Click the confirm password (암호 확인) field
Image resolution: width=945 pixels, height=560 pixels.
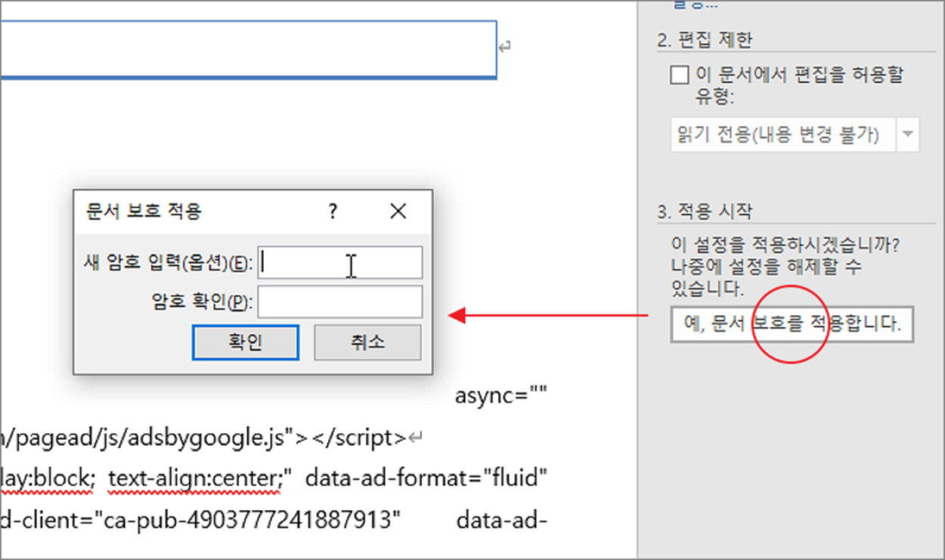point(340,302)
